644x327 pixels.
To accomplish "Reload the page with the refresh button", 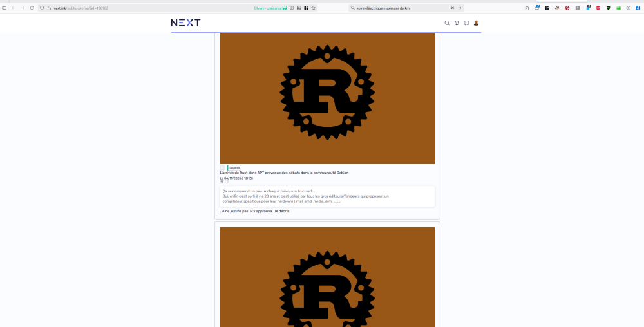I will (x=32, y=8).
